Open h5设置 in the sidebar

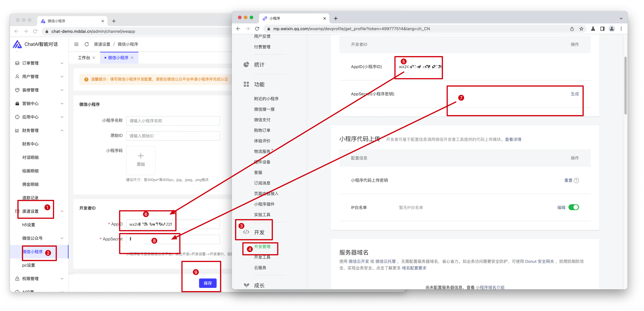coord(29,225)
